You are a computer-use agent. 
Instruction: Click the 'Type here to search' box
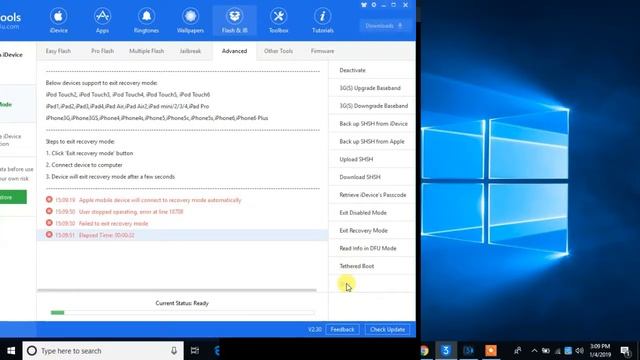tap(103, 351)
